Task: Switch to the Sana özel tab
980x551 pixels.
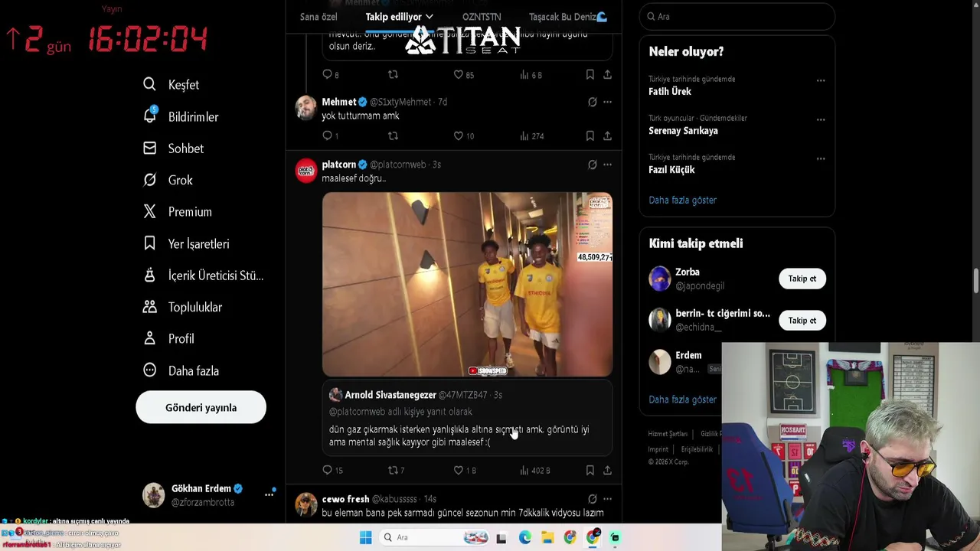Action: point(318,17)
